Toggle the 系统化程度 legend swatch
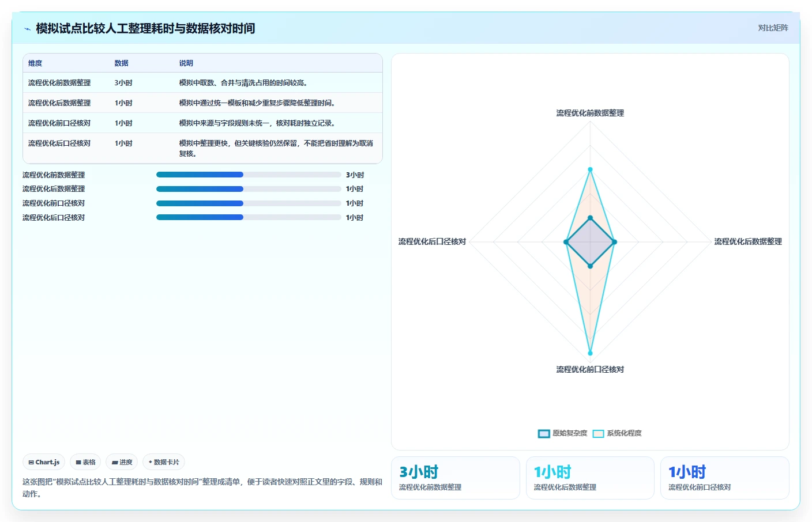 (x=598, y=434)
